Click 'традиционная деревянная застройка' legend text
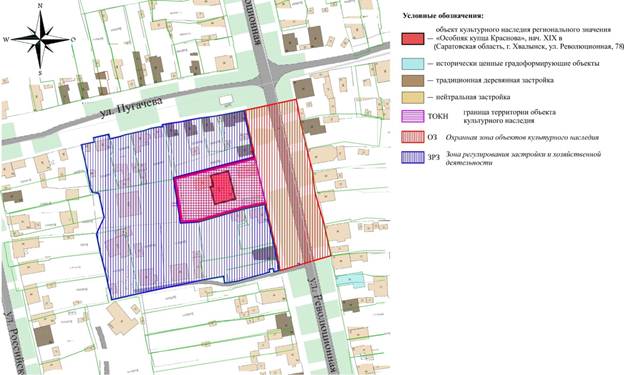Viewport: 624px width, 375px height. pos(495,80)
